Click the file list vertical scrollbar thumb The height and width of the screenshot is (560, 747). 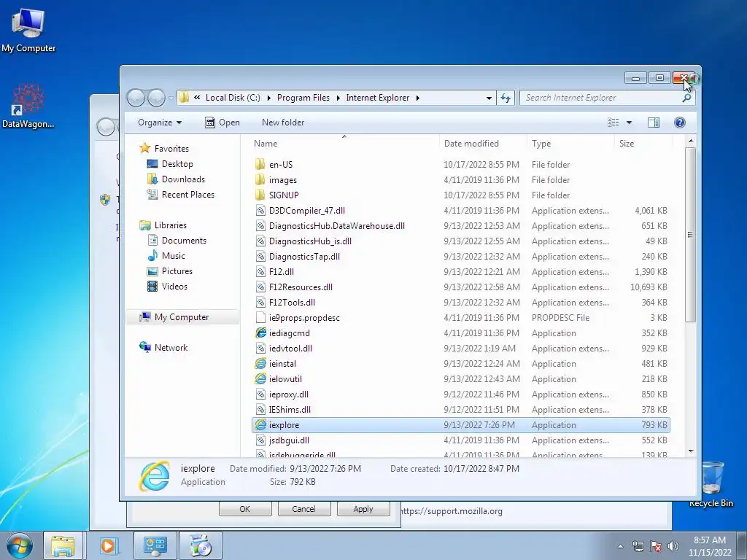click(x=690, y=235)
